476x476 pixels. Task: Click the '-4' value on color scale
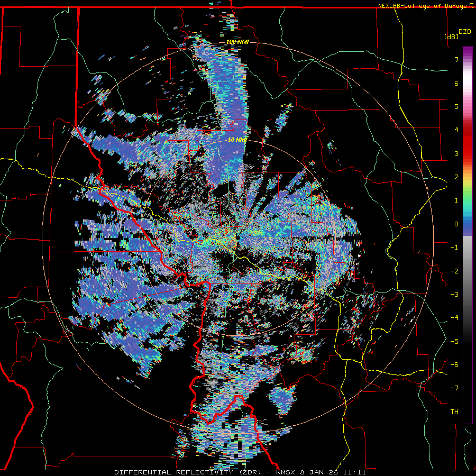click(x=454, y=318)
